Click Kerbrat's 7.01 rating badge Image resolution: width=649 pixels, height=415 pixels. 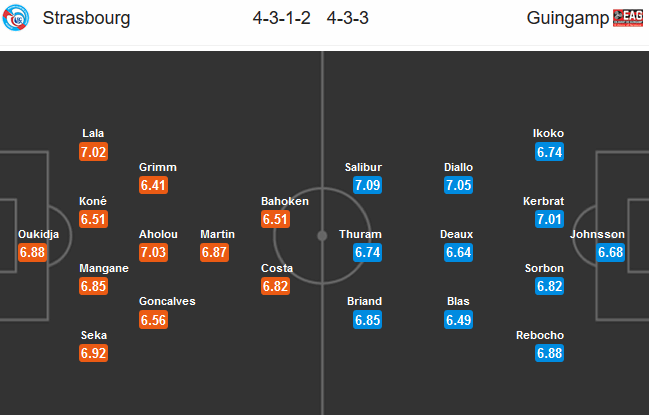click(x=549, y=219)
